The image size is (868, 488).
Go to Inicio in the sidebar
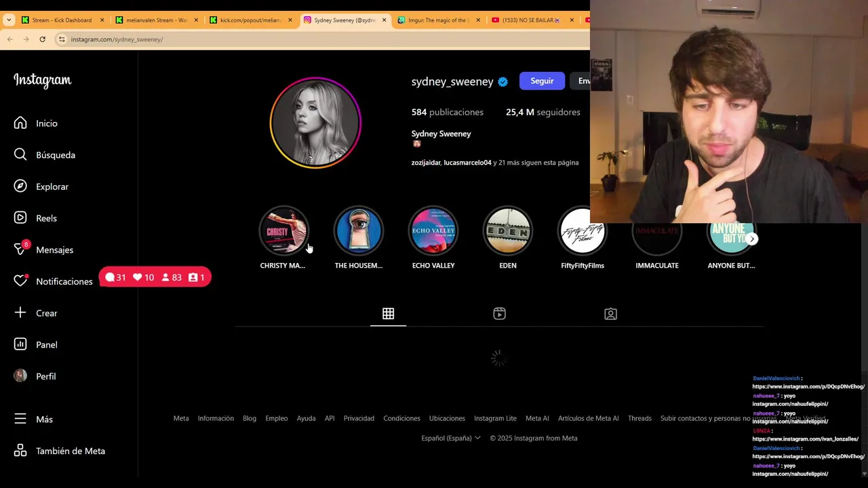(x=36, y=123)
